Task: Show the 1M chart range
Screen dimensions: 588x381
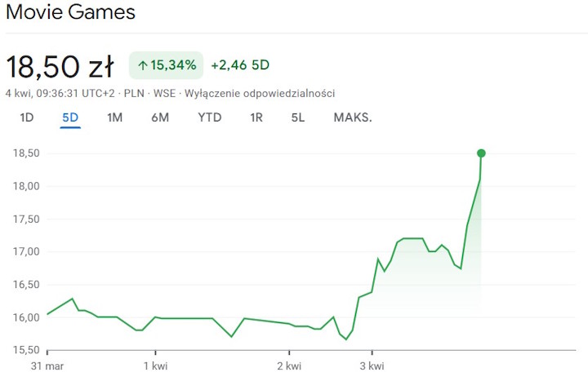Action: pos(114,117)
